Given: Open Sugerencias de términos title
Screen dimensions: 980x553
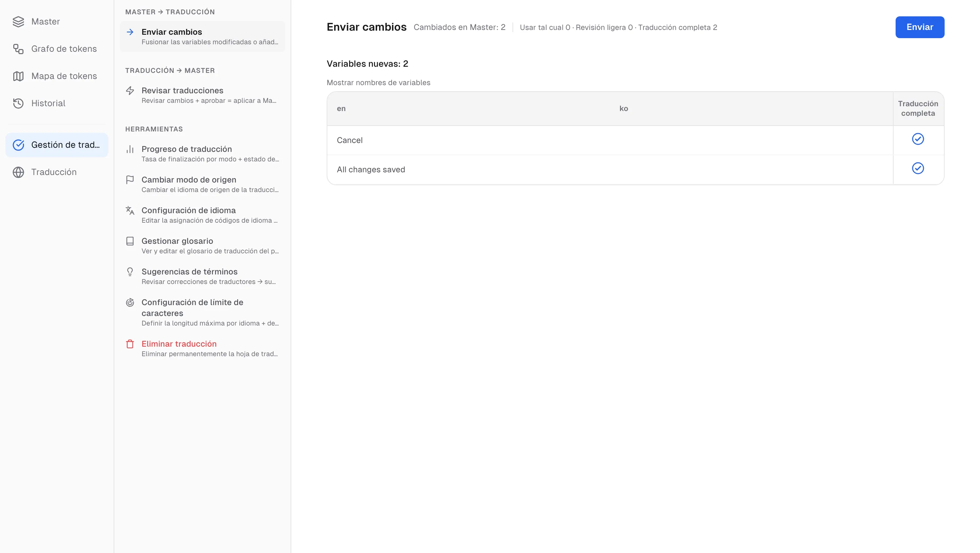Looking at the screenshot, I should [x=190, y=272].
